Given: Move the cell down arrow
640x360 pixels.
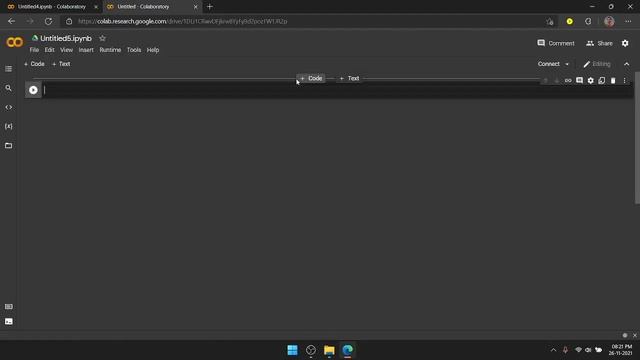Looking at the screenshot, I should 557,81.
